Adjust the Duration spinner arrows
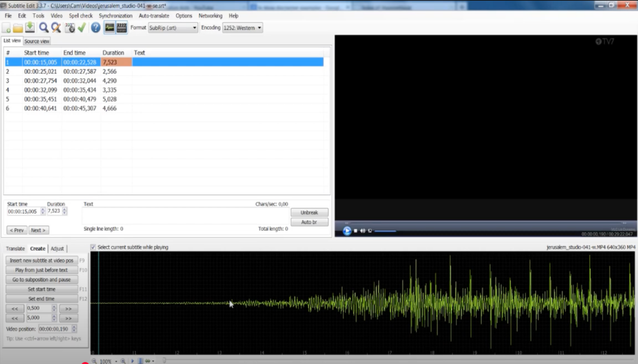 point(64,211)
